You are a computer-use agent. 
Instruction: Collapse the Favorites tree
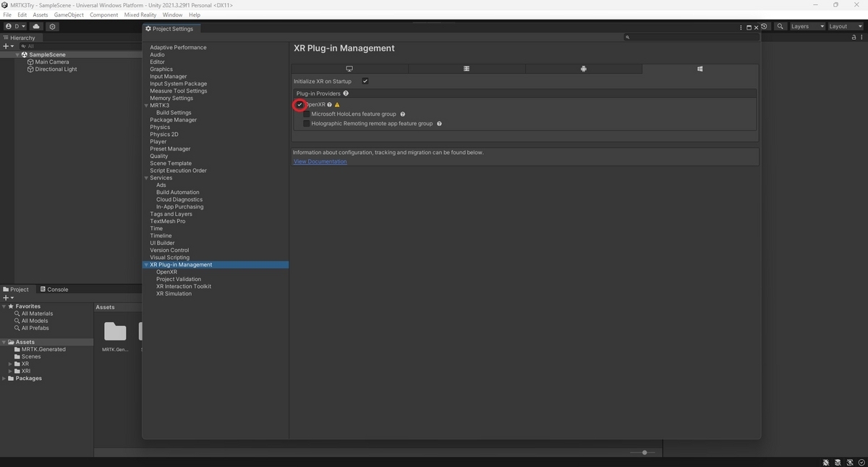[4, 306]
